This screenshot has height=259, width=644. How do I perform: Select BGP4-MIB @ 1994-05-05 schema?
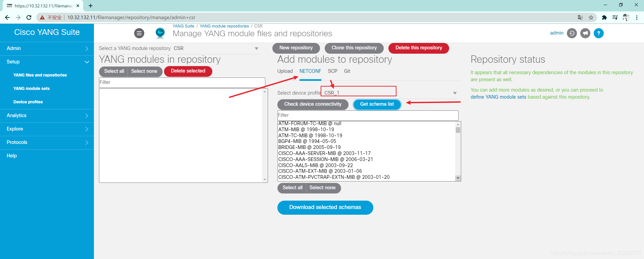tap(307, 141)
